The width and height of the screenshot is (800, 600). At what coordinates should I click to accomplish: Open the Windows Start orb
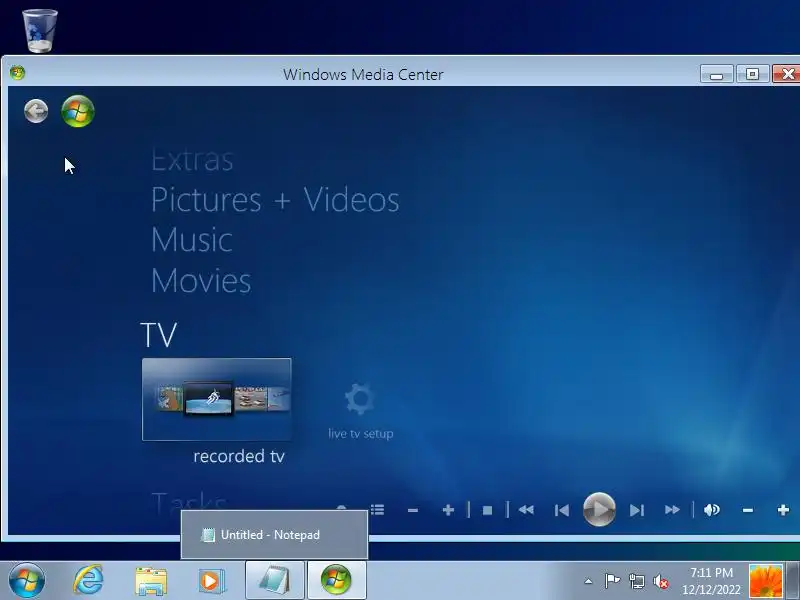pos(27,581)
